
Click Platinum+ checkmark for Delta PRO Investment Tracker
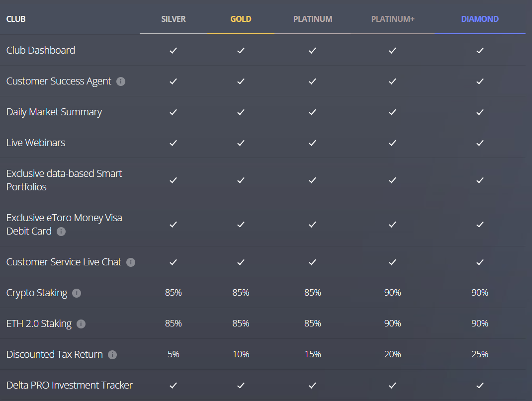pos(393,386)
